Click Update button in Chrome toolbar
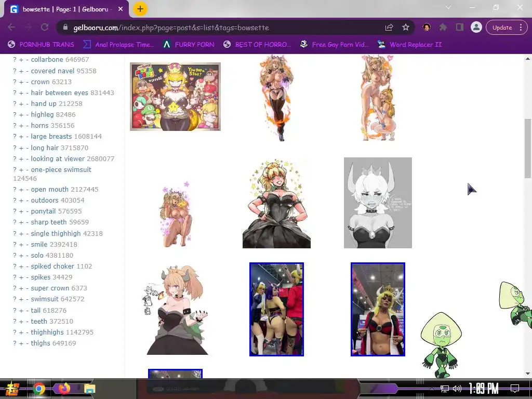Screen dimensions: 532x399 tap(502, 28)
